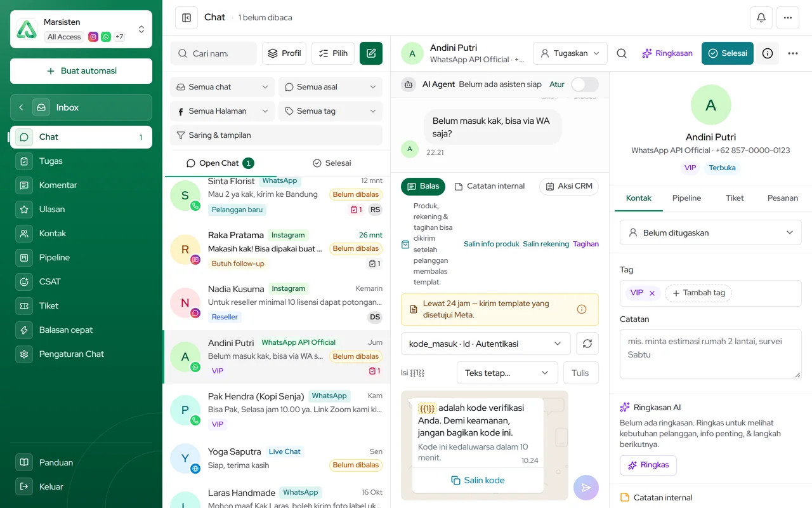Open the Teks tetap variable dropdown

click(x=507, y=373)
